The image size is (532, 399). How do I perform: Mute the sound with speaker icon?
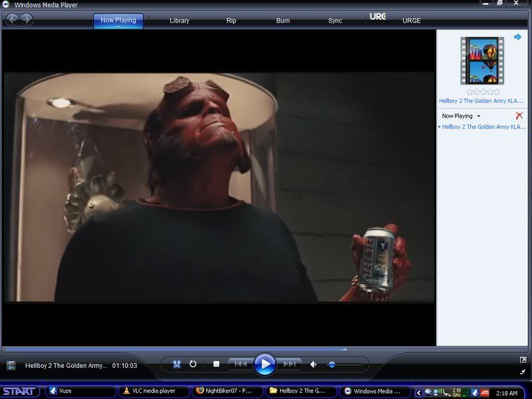(313, 364)
